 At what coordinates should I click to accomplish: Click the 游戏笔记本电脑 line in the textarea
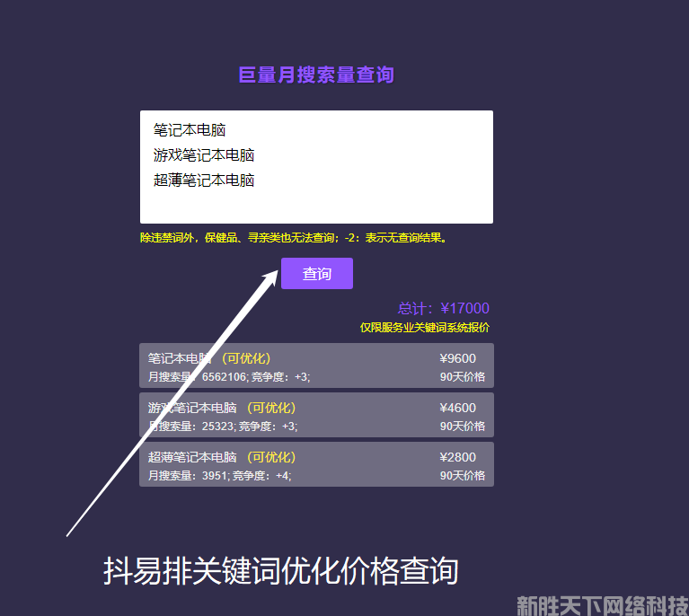(204, 155)
